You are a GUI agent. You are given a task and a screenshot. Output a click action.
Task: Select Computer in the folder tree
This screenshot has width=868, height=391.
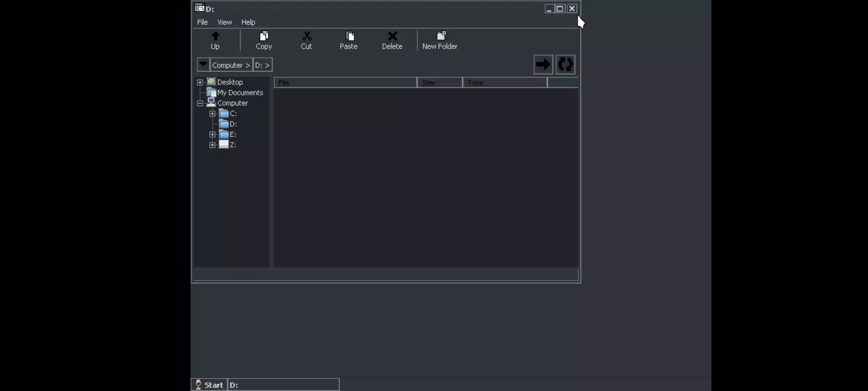232,103
